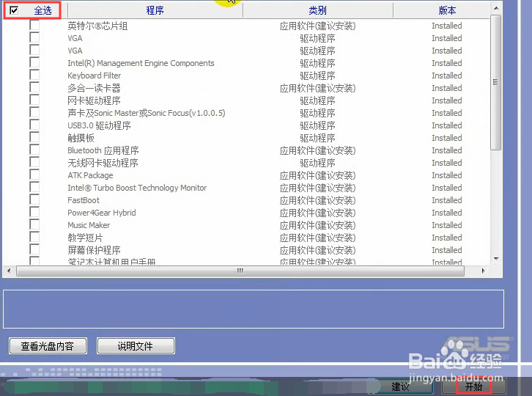Select the Power4Gear Hybrid program name

click(101, 213)
